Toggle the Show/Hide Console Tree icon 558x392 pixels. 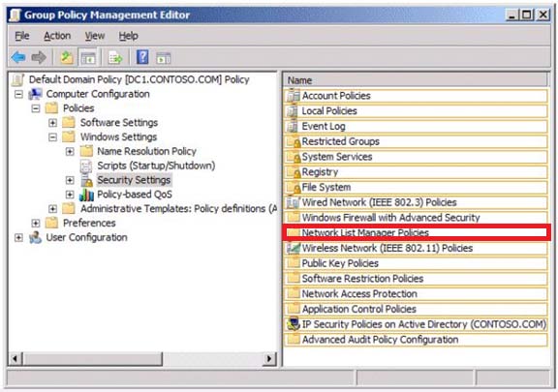point(88,57)
